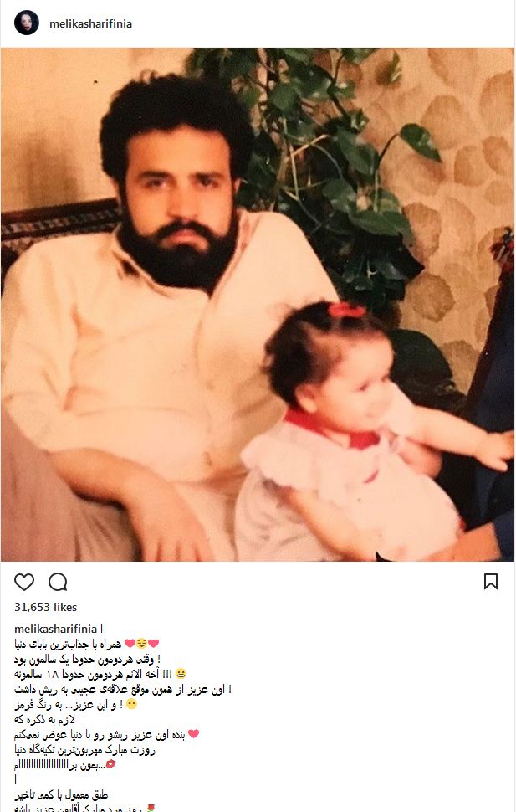Click the pink heart on the seventh caption line
This screenshot has height=812, width=516.
(193, 734)
